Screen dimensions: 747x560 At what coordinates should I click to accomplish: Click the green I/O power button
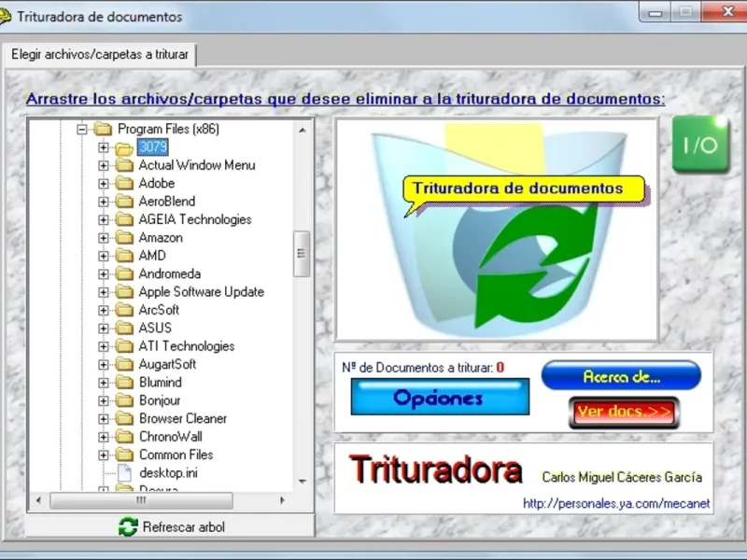coord(701,145)
